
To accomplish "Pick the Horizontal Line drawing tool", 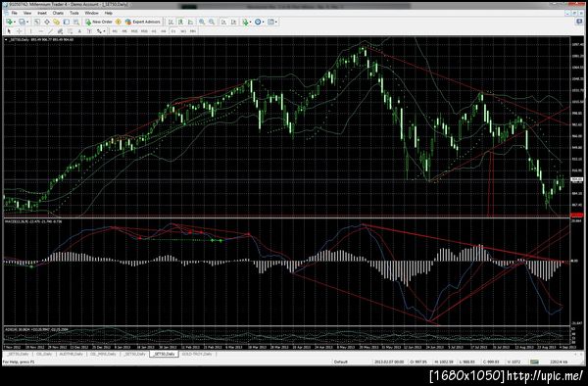I will pos(41,31).
